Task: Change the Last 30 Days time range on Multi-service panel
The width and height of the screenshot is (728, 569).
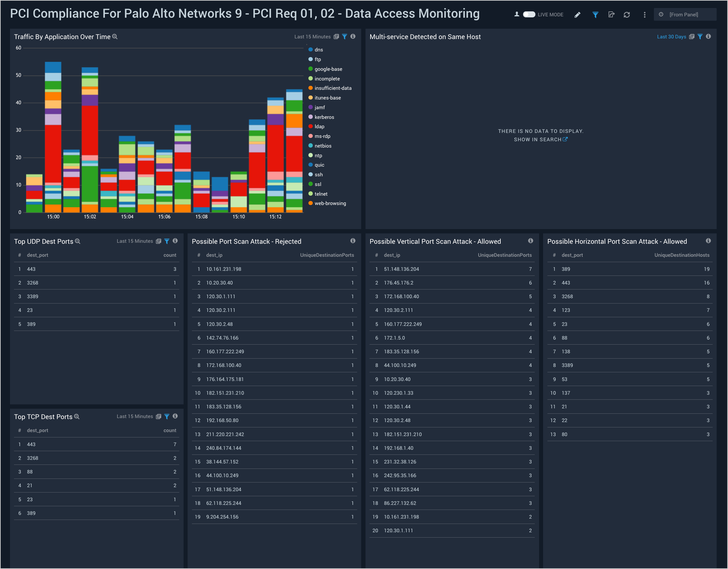Action: (672, 37)
